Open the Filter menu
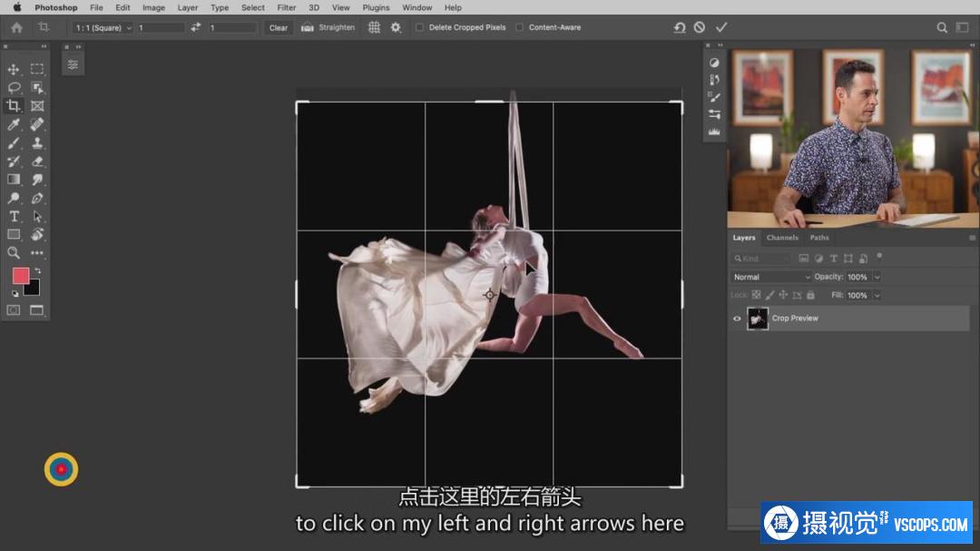This screenshot has width=980, height=551. (x=287, y=7)
